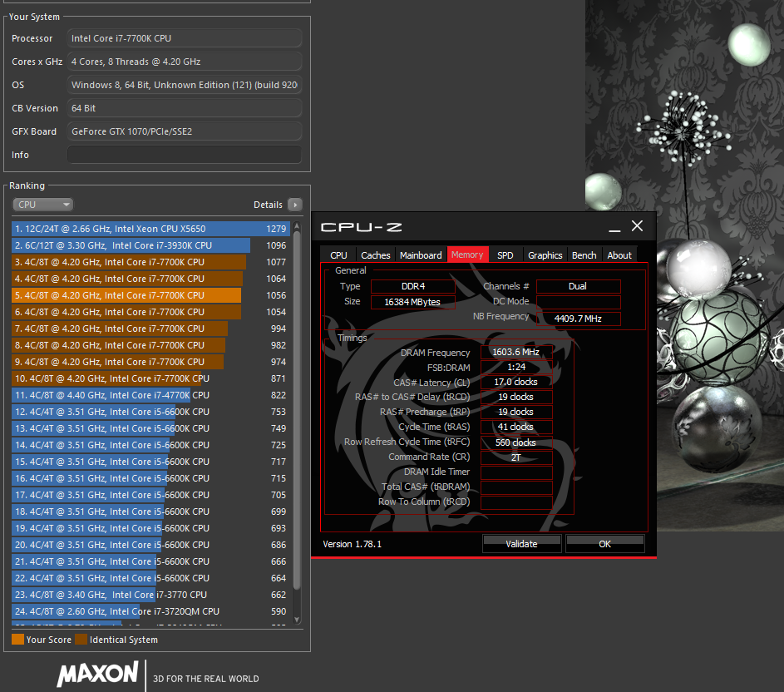Click the Version 1.78.1 label
This screenshot has height=692, width=784.
coord(353,544)
